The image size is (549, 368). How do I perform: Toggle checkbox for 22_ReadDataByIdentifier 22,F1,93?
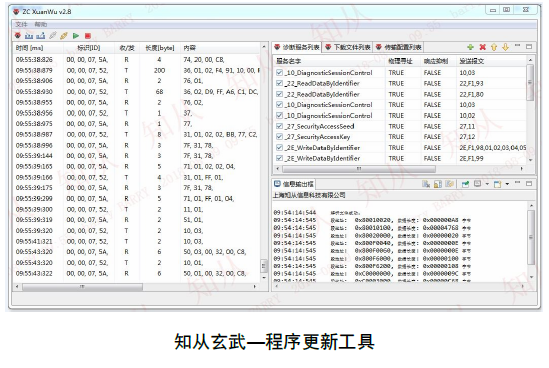(279, 83)
